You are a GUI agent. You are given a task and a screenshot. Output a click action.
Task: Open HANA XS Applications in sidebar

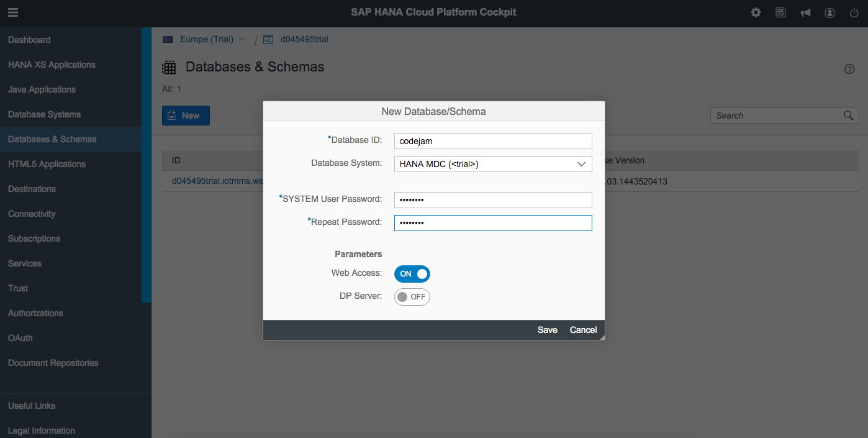click(x=52, y=65)
